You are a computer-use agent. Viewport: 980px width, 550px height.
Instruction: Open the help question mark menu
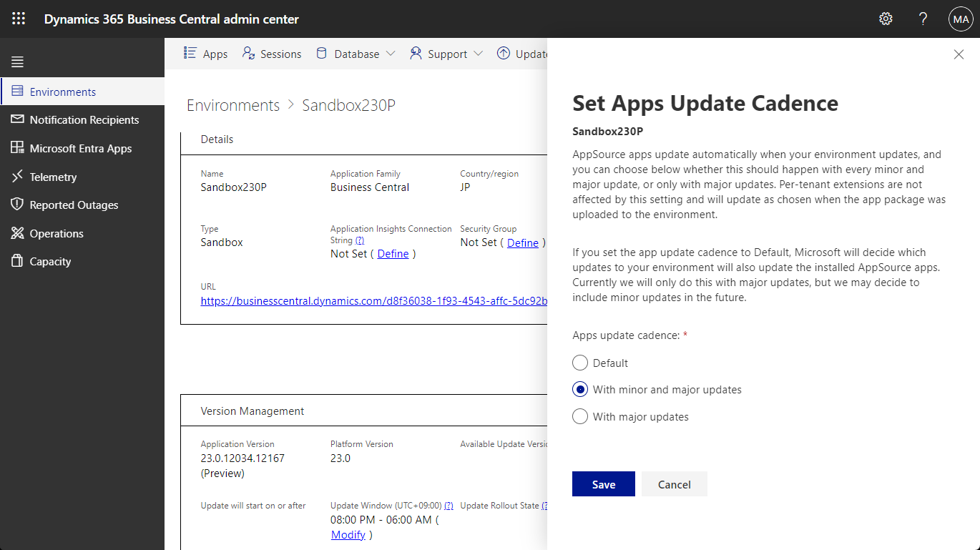[x=923, y=19]
